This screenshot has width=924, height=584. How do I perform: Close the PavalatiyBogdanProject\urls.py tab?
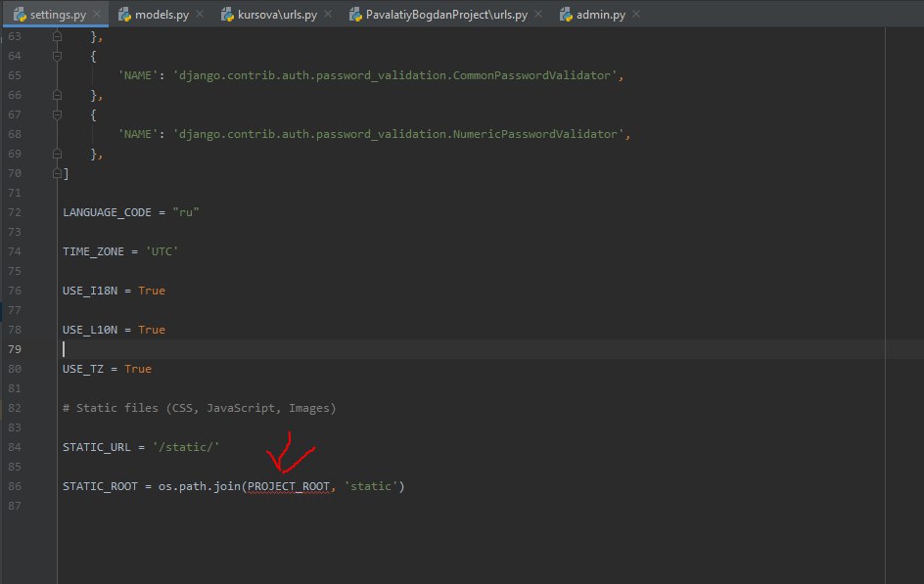538,14
